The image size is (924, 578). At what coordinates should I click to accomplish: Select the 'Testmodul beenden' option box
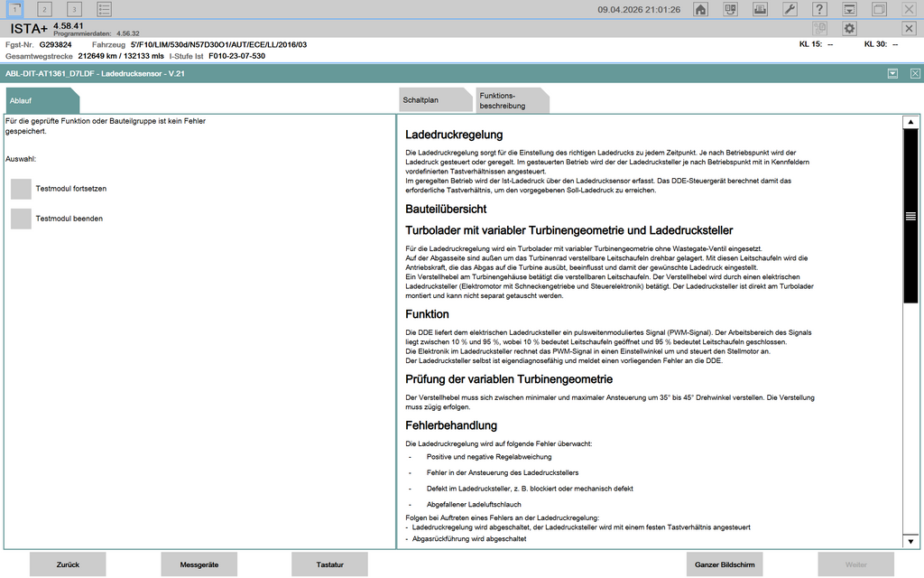click(21, 219)
